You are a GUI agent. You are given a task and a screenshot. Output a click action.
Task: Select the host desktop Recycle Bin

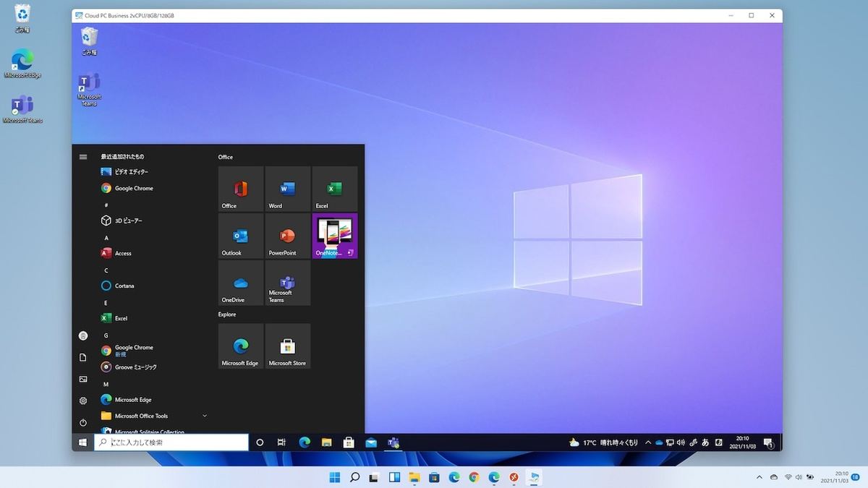pos(22,19)
